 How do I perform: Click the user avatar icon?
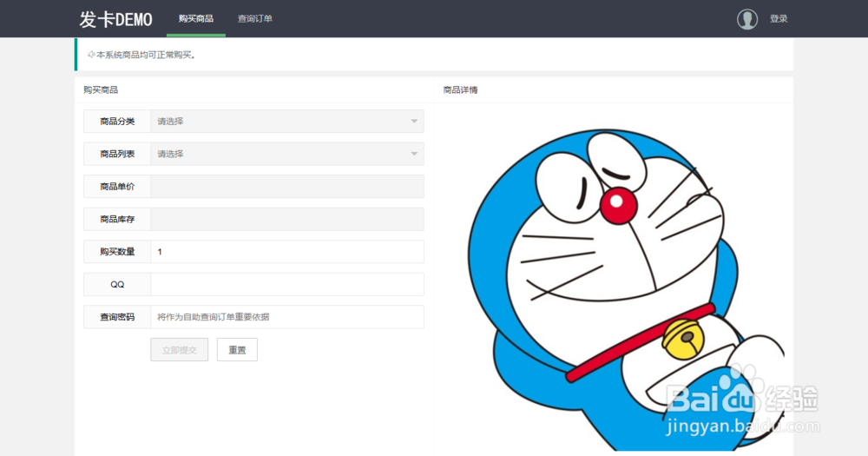point(746,19)
